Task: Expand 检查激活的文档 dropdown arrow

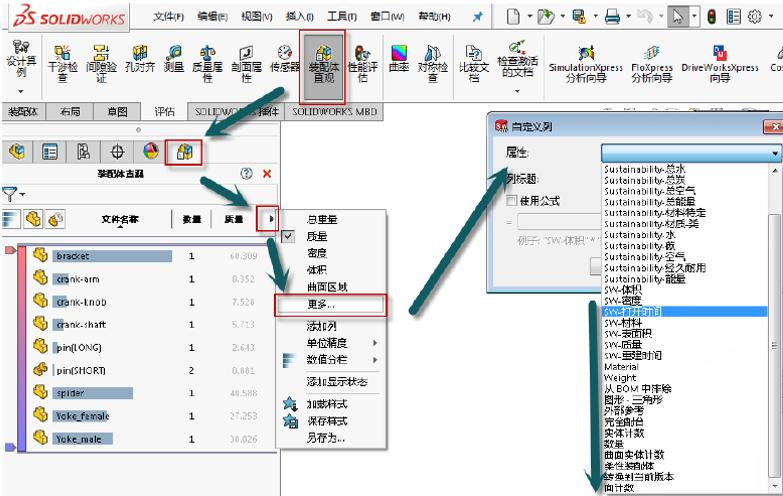Action: coord(517,91)
